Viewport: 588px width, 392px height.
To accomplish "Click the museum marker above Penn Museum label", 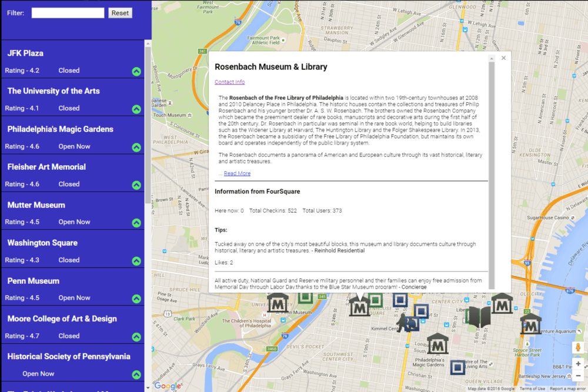I will click(278, 303).
